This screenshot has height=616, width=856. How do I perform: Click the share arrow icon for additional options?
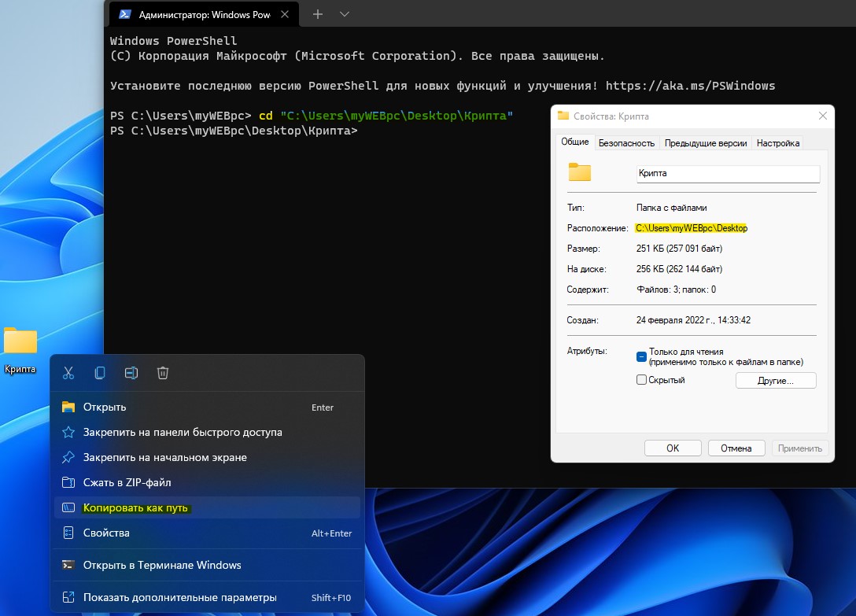coord(68,597)
